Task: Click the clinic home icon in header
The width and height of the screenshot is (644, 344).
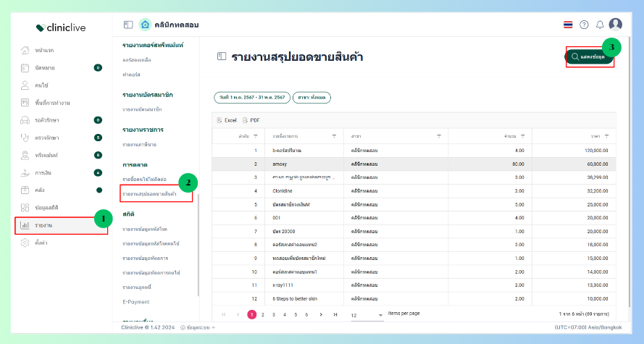Action: 145,25
